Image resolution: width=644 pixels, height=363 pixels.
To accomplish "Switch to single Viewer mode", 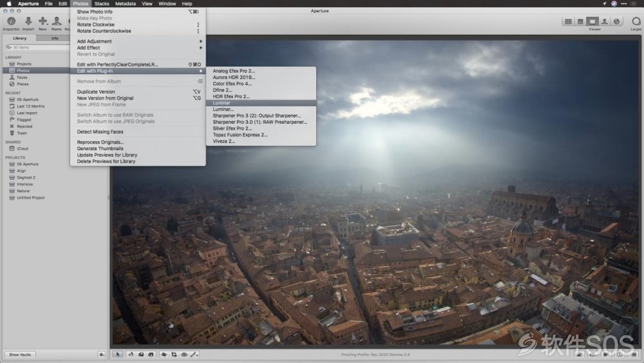I will point(592,21).
